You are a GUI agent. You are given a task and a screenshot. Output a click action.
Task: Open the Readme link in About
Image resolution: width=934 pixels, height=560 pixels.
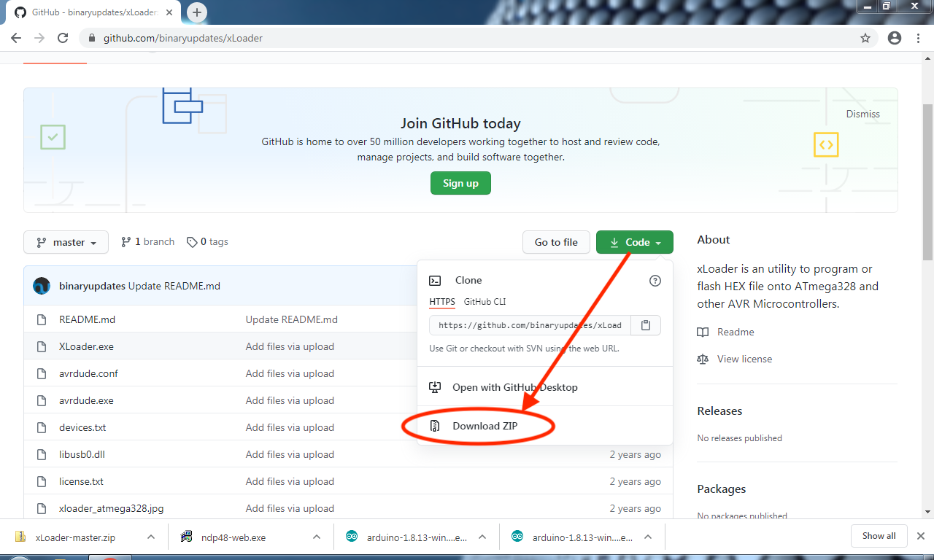pyautogui.click(x=736, y=332)
